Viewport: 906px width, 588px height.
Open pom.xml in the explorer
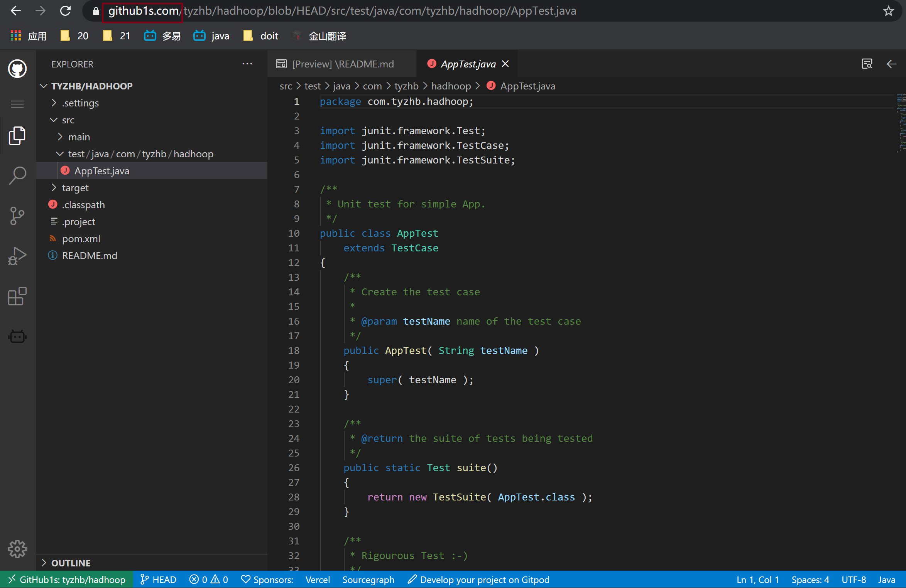click(x=81, y=239)
